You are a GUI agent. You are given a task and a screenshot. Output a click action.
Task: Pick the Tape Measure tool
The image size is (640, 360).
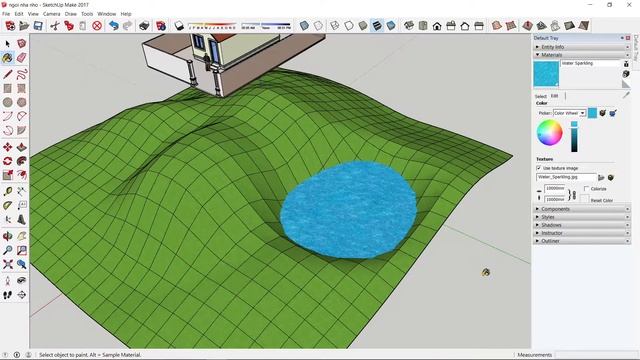7,191
